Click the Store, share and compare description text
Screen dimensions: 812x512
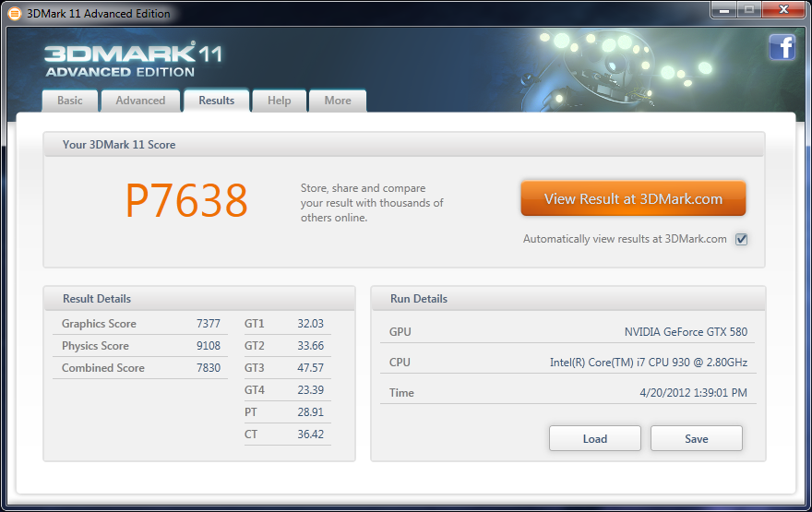point(372,203)
